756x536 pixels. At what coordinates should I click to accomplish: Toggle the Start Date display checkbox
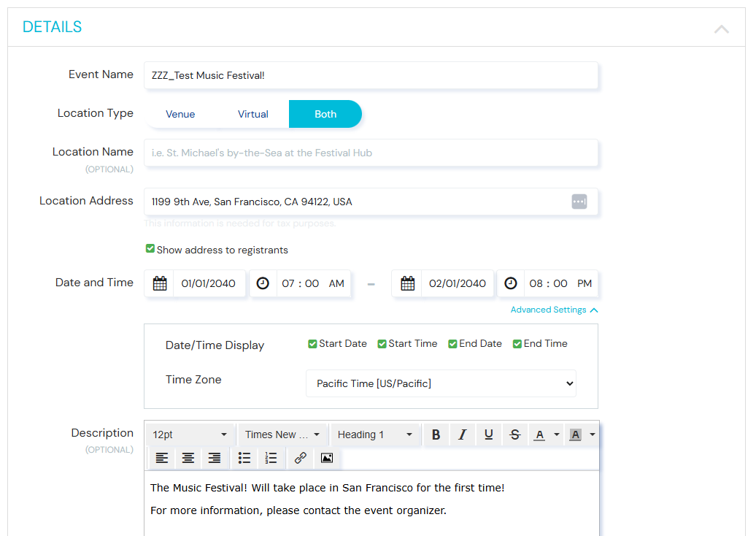pos(312,344)
